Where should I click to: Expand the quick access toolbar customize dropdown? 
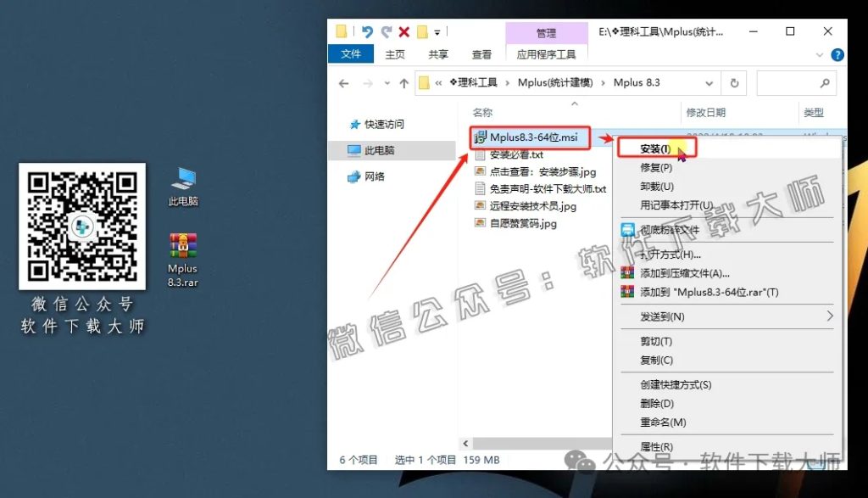pyautogui.click(x=437, y=32)
